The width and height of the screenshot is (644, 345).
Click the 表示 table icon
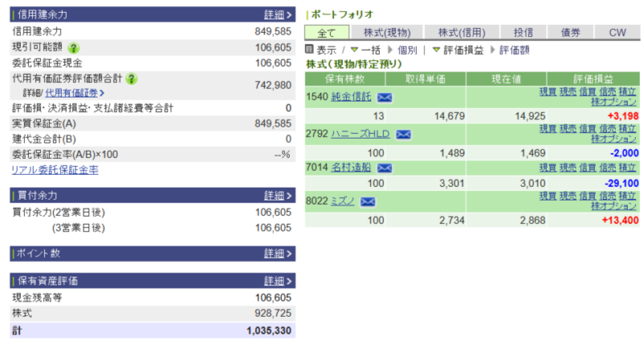click(x=309, y=49)
